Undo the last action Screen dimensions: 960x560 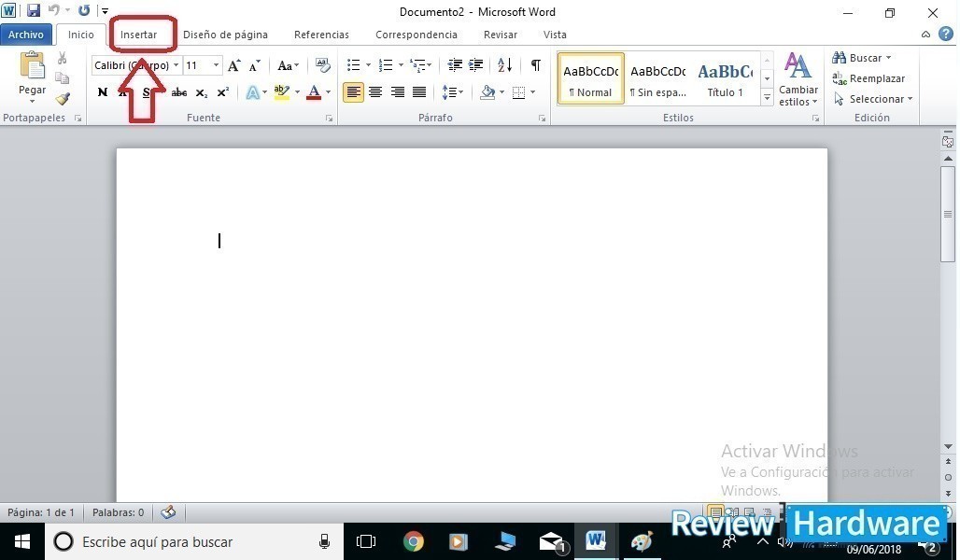click(x=54, y=10)
